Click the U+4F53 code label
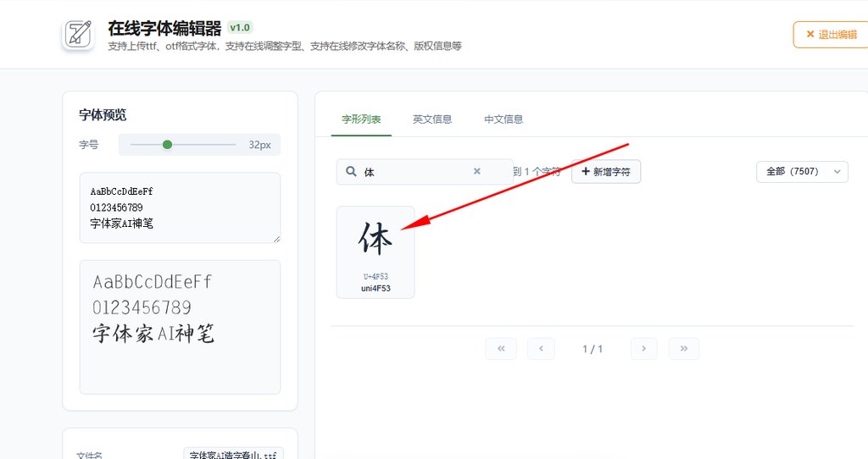The image size is (868, 459). (x=376, y=277)
